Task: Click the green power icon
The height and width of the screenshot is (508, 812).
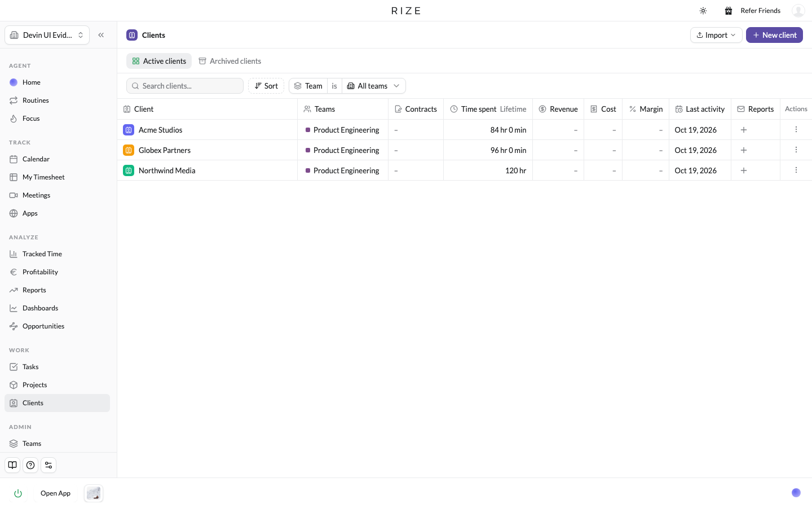Action: pos(18,493)
